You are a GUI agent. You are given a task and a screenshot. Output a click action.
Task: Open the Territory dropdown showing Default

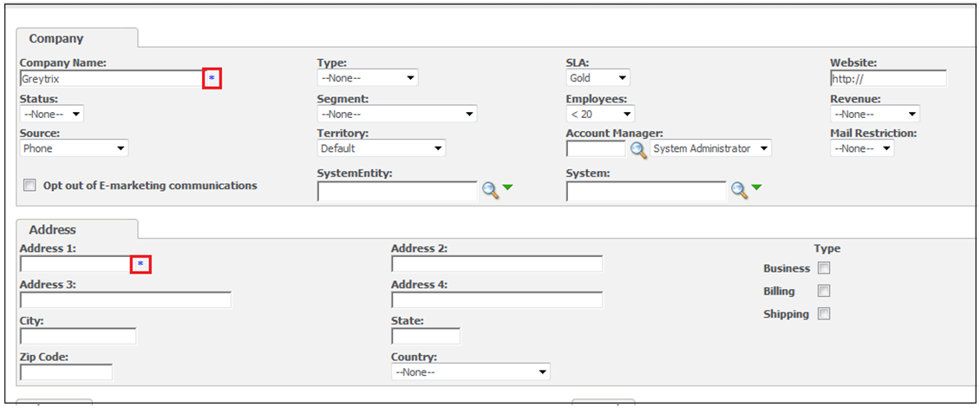pyautogui.click(x=382, y=148)
